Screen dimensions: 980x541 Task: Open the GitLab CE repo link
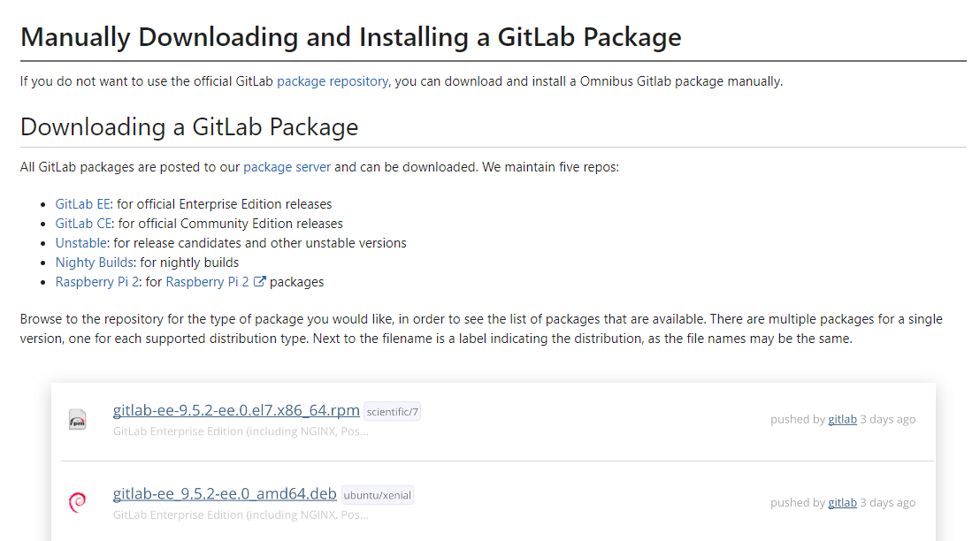coord(83,224)
